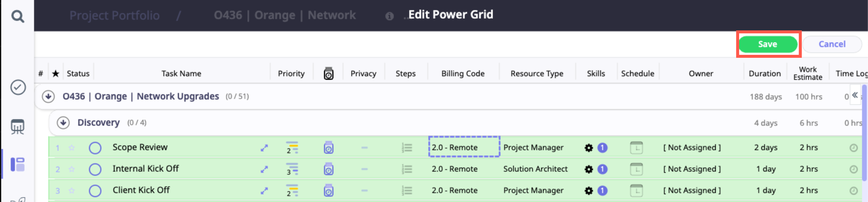Save the Power Grid edits

[767, 44]
